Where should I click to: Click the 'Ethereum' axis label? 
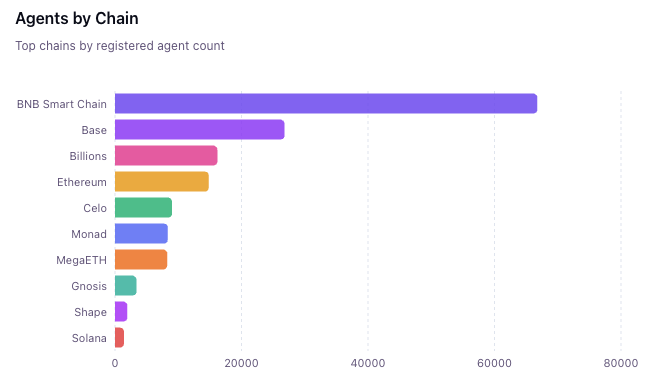82,182
